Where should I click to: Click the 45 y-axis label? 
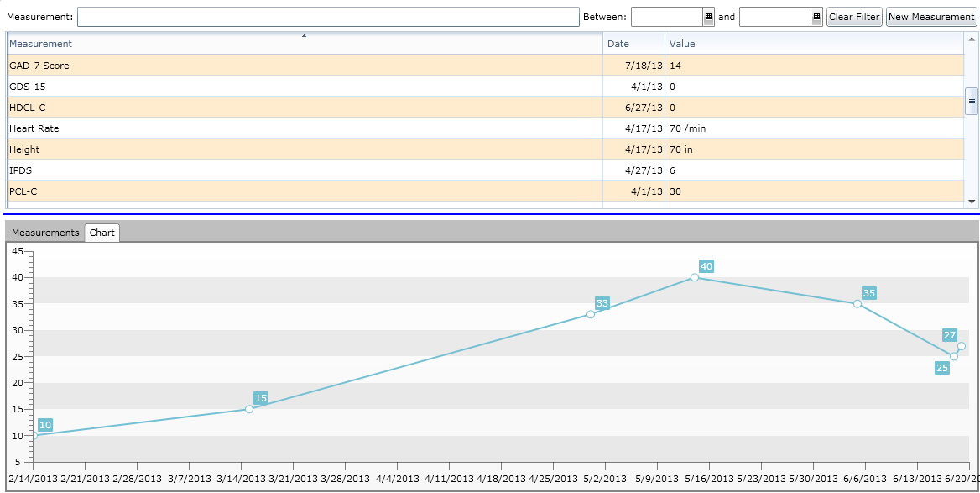pyautogui.click(x=18, y=251)
